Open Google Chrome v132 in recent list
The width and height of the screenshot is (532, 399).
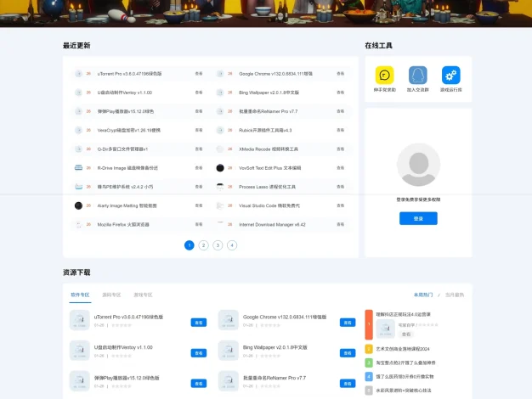point(275,74)
